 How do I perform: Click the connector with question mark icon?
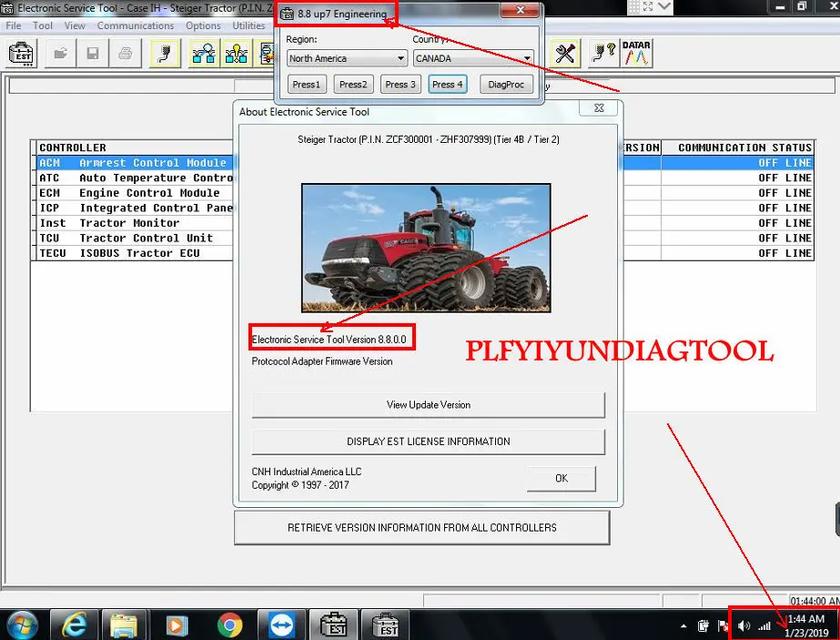603,54
